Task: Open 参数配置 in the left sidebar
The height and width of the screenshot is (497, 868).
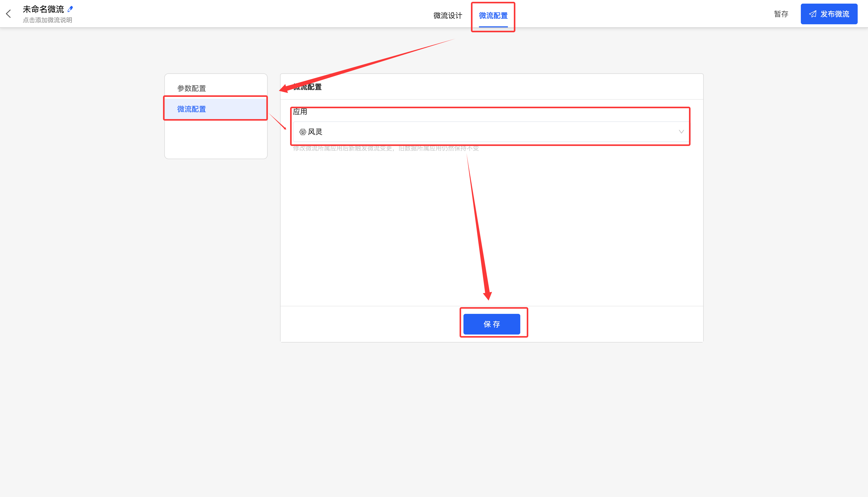Action: (191, 88)
